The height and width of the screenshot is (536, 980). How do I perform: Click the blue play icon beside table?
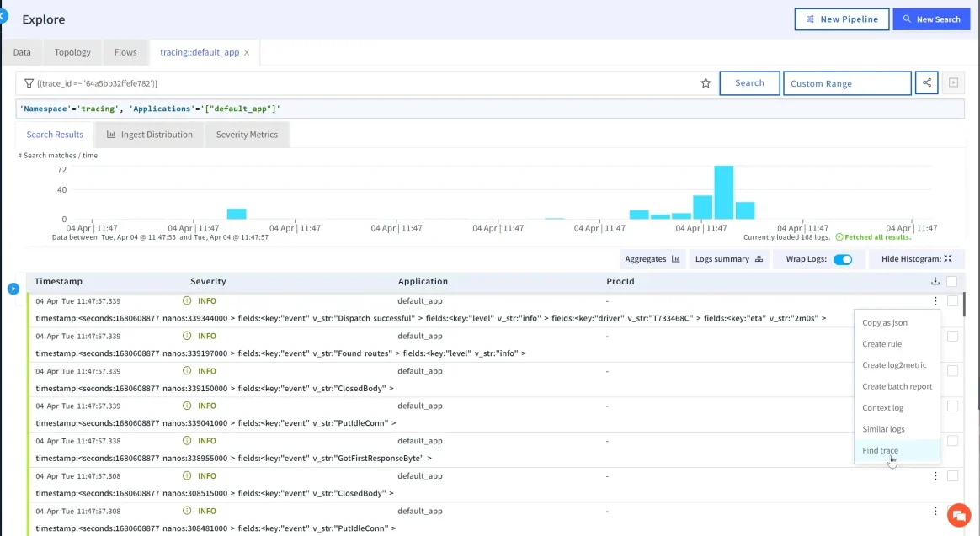pos(13,289)
